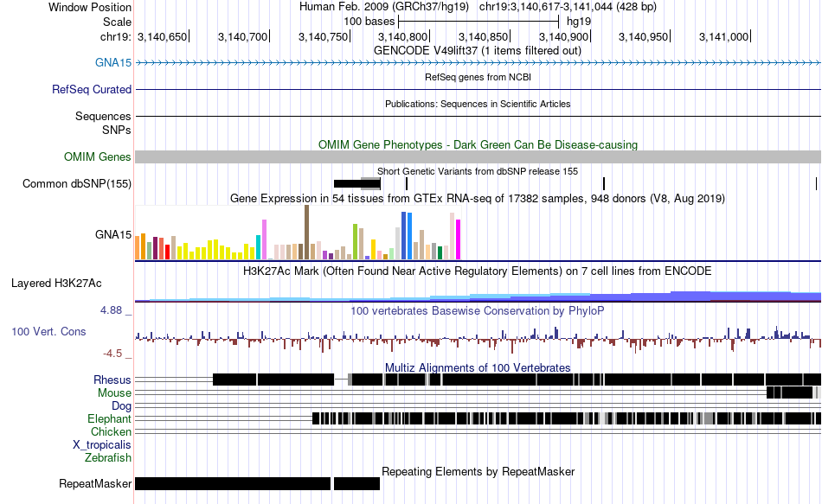Viewport: 822px width, 504px height.
Task: Click the Scale label
Action: click(x=118, y=22)
